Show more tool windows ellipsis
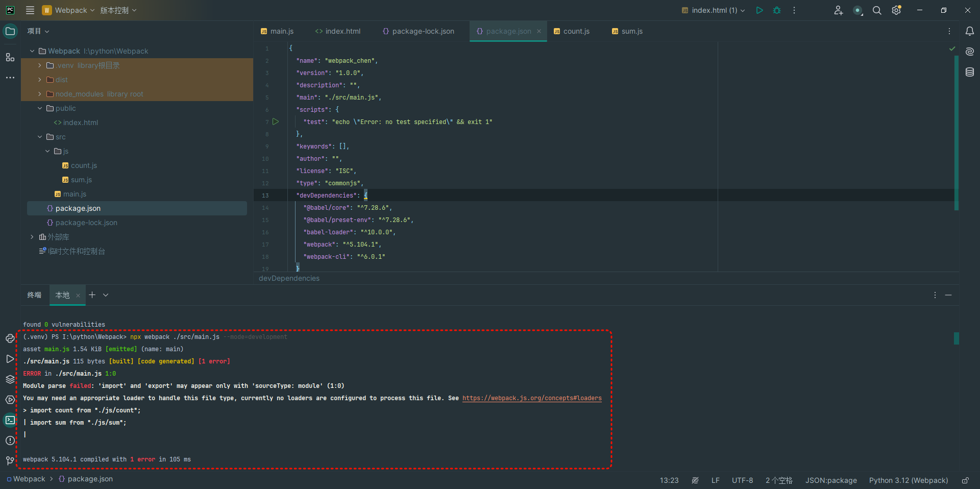Viewport: 980px width, 489px height. point(10,78)
